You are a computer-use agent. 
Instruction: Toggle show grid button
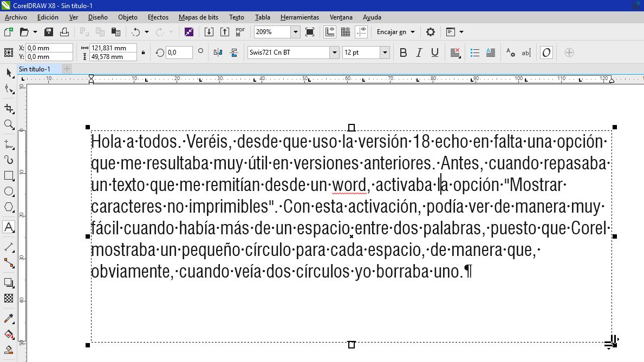[x=345, y=32]
